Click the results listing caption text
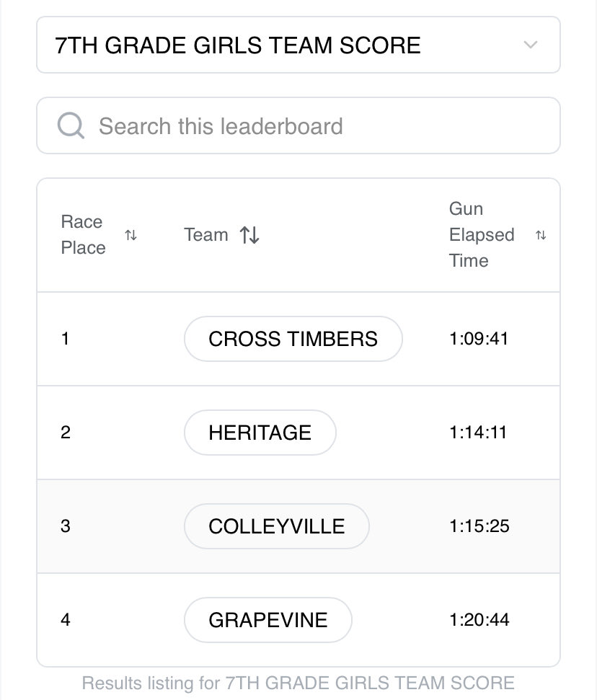 point(298,683)
